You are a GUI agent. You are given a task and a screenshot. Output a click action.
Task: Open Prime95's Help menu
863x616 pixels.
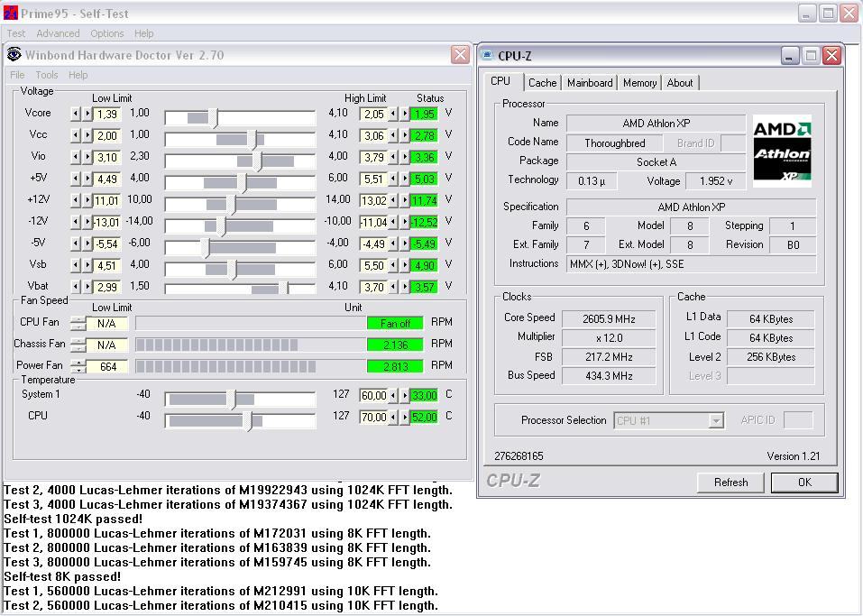click(143, 33)
